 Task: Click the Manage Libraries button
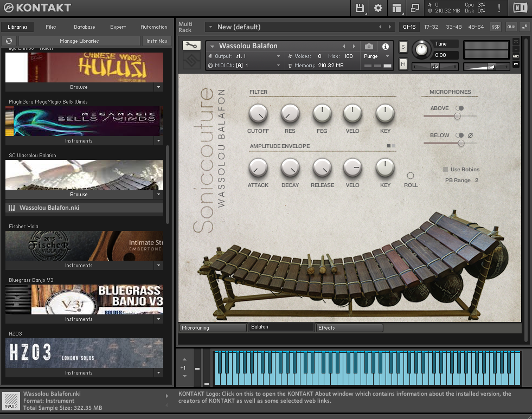(79, 41)
